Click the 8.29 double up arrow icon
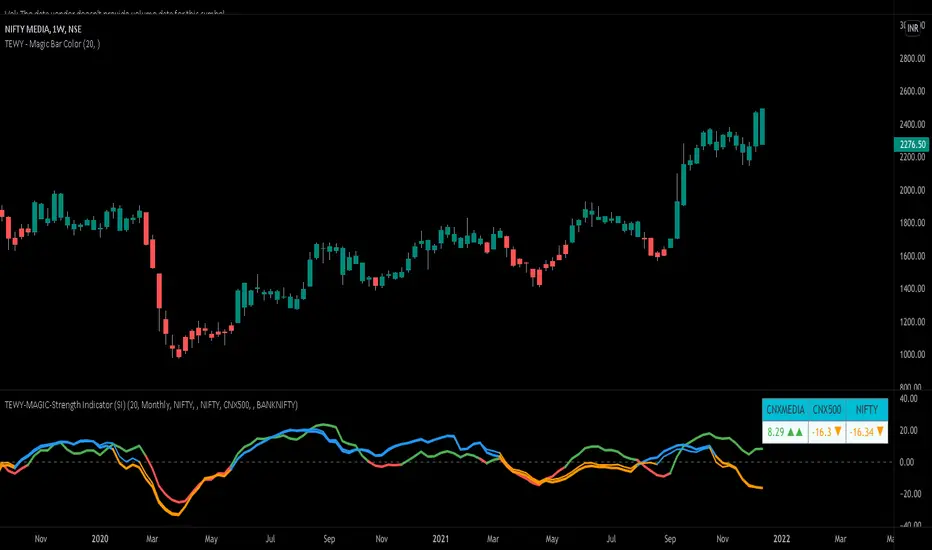This screenshot has height=550, width=932. tap(795, 432)
